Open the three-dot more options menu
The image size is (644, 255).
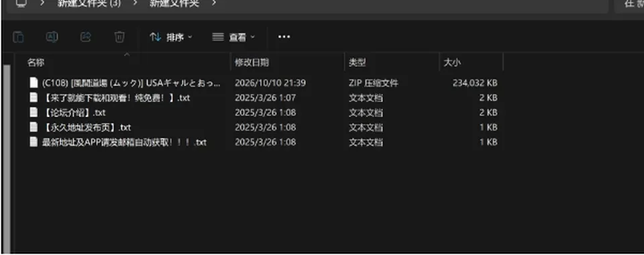click(x=284, y=37)
